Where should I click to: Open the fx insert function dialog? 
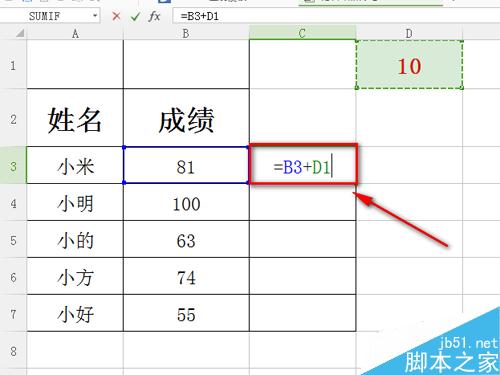pyautogui.click(x=154, y=16)
